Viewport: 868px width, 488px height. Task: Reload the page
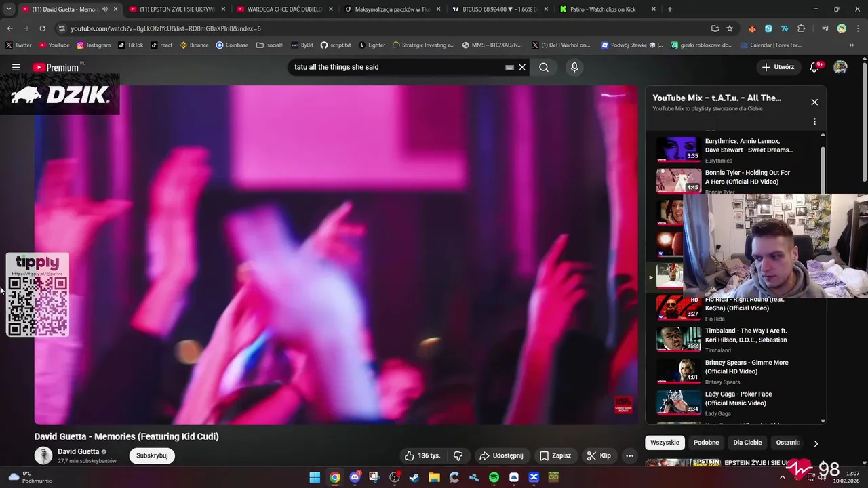42,28
